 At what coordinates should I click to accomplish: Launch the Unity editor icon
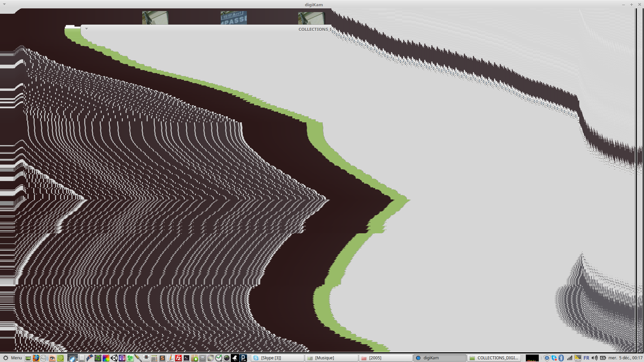[x=114, y=358]
